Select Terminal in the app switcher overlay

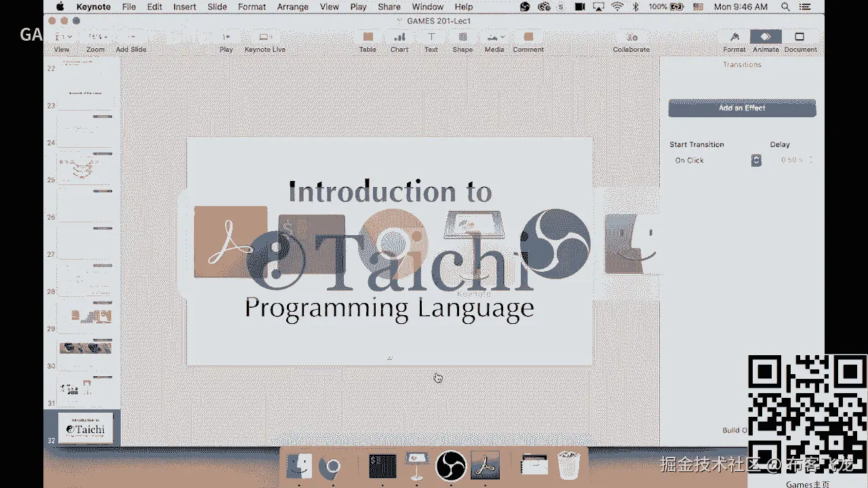pos(311,244)
